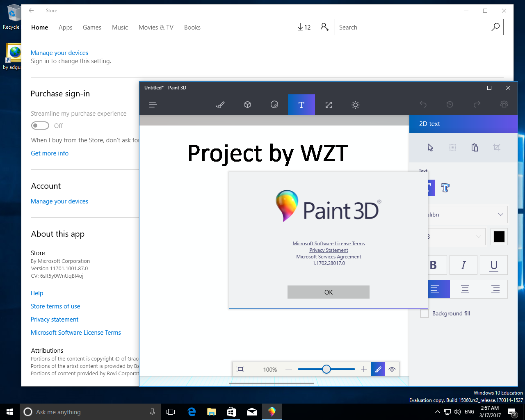Open the Remix 3D community icon
525x420 pixels.
pos(504,105)
